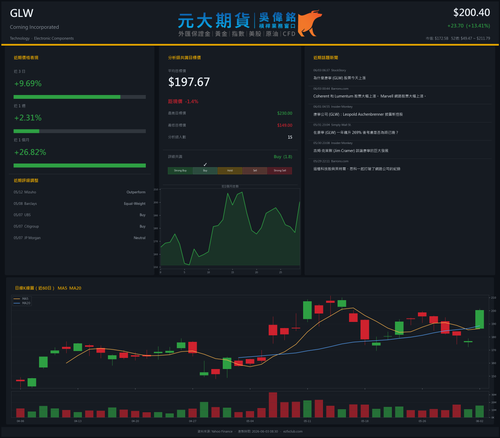Click the Equal-Weight rating text
Image resolution: width=500 pixels, height=438 pixels.
pyautogui.click(x=135, y=204)
